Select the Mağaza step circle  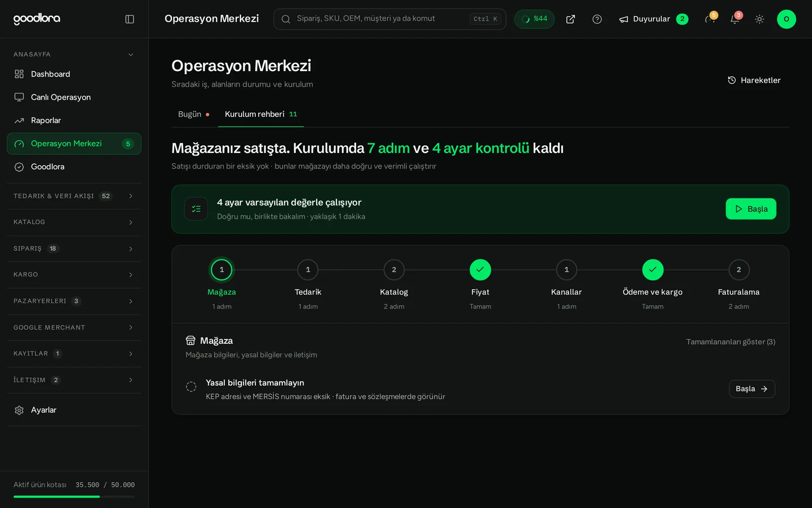point(222,270)
